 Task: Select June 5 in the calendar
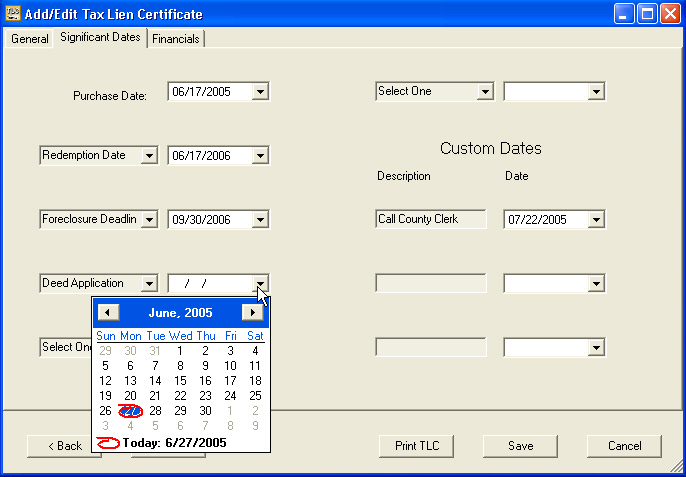pyautogui.click(x=105, y=366)
